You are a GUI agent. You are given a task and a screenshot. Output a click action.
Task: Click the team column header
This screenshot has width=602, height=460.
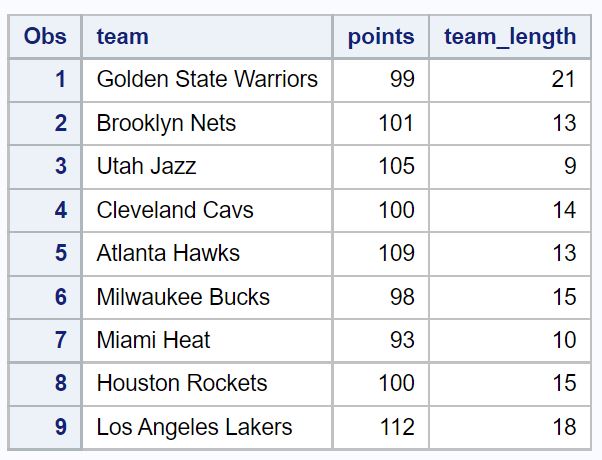pyautogui.click(x=122, y=37)
